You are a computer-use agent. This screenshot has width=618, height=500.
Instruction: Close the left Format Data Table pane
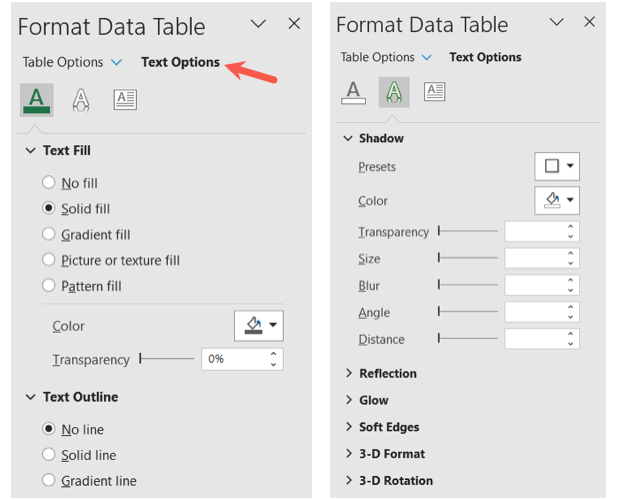(x=294, y=23)
